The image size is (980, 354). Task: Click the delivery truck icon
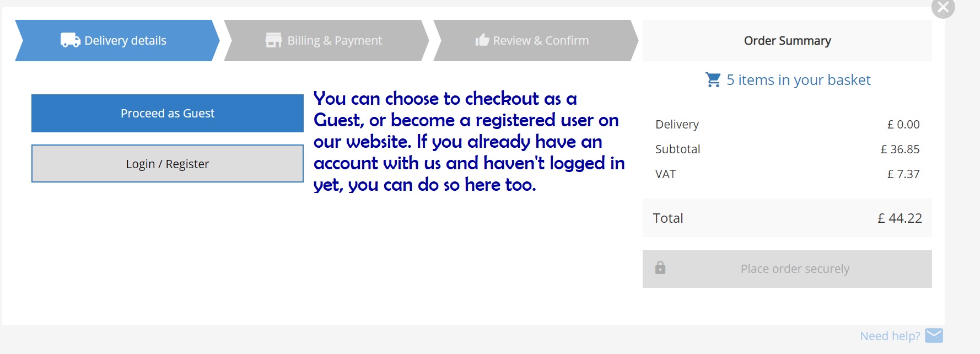click(70, 40)
